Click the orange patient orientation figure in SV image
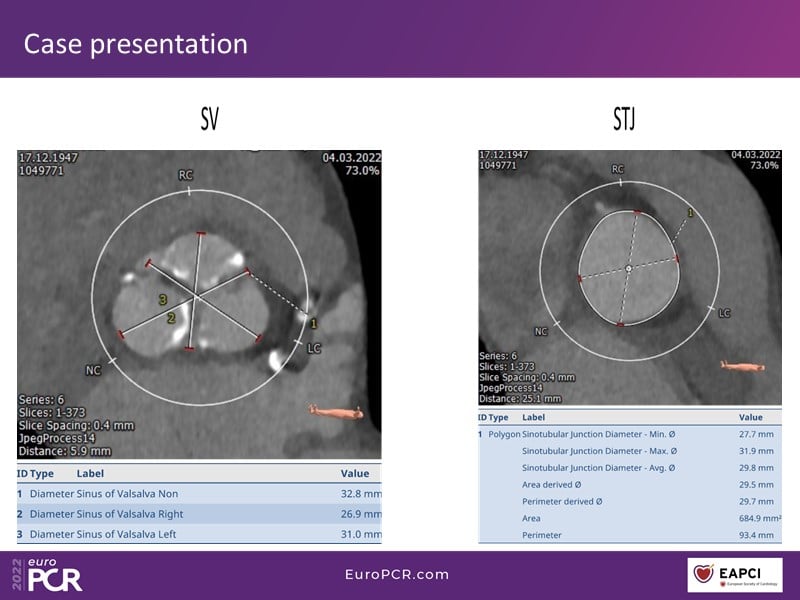800x600 pixels. 335,410
